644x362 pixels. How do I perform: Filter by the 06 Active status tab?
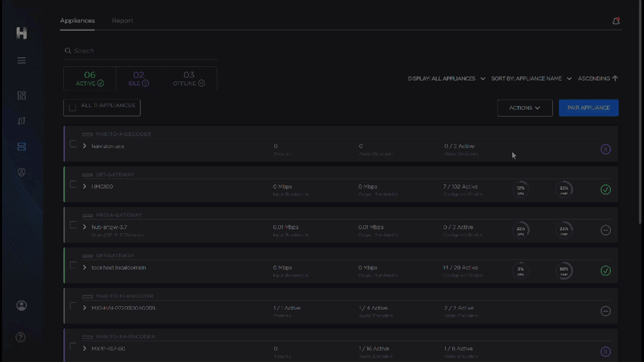(x=90, y=78)
